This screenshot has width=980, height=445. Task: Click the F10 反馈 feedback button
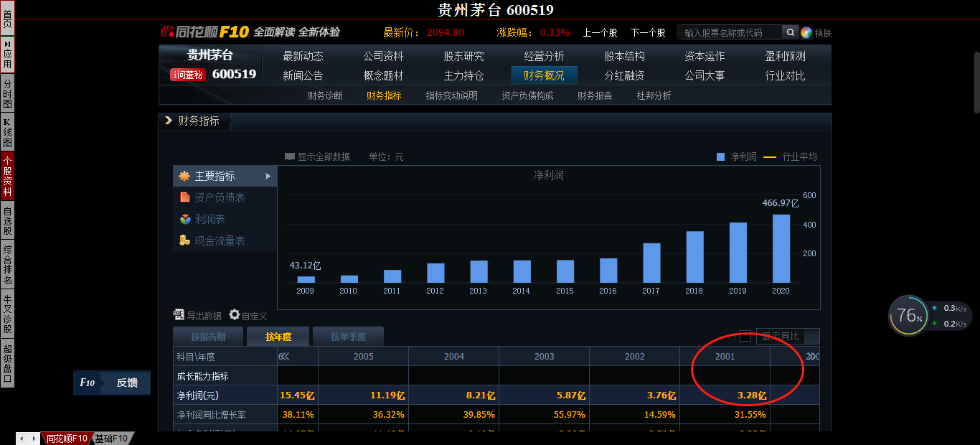(112, 383)
